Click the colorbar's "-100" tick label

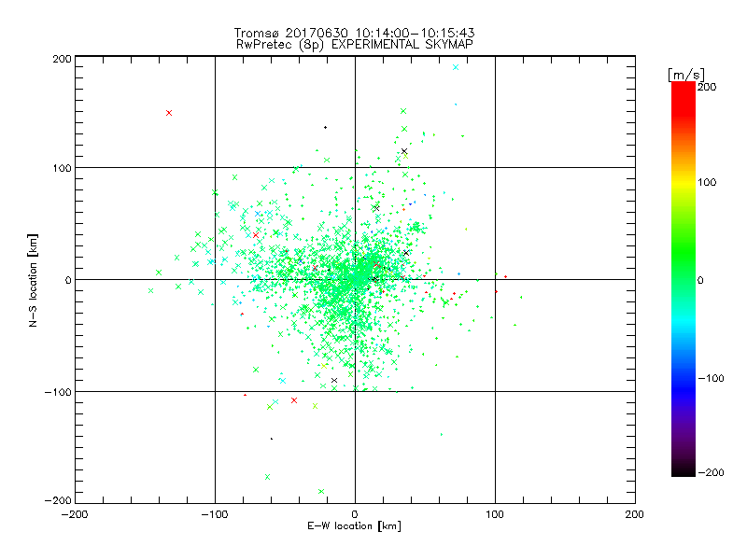[x=711, y=378]
